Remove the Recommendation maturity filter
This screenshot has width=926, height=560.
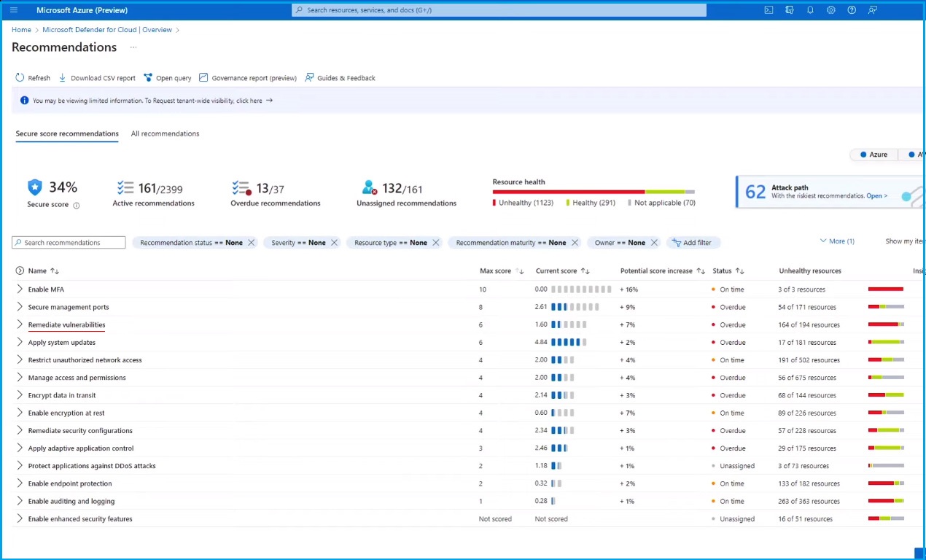(x=575, y=243)
